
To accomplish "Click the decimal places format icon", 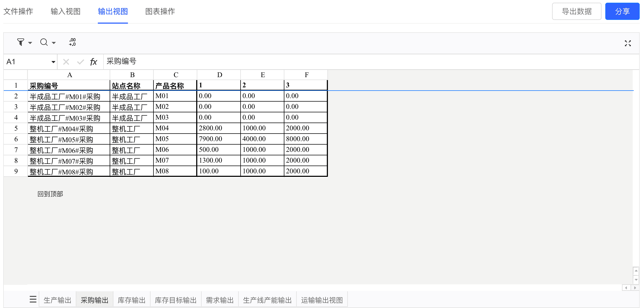I will tap(72, 42).
